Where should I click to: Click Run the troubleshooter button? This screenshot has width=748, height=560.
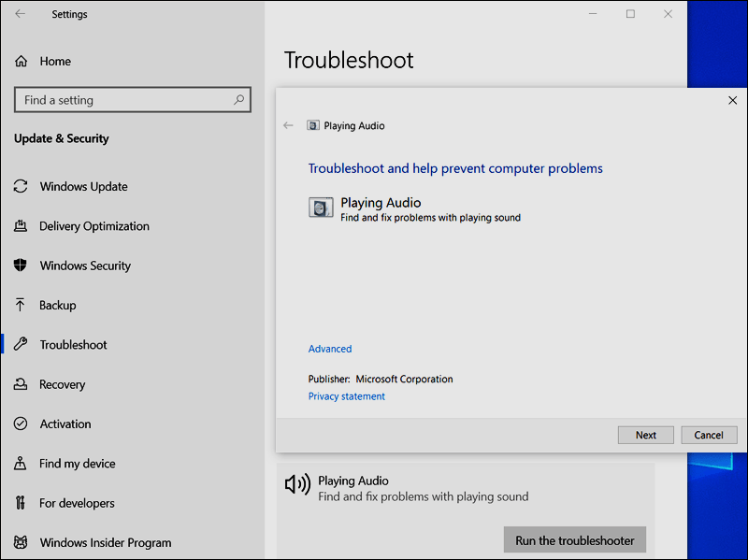[x=574, y=540]
